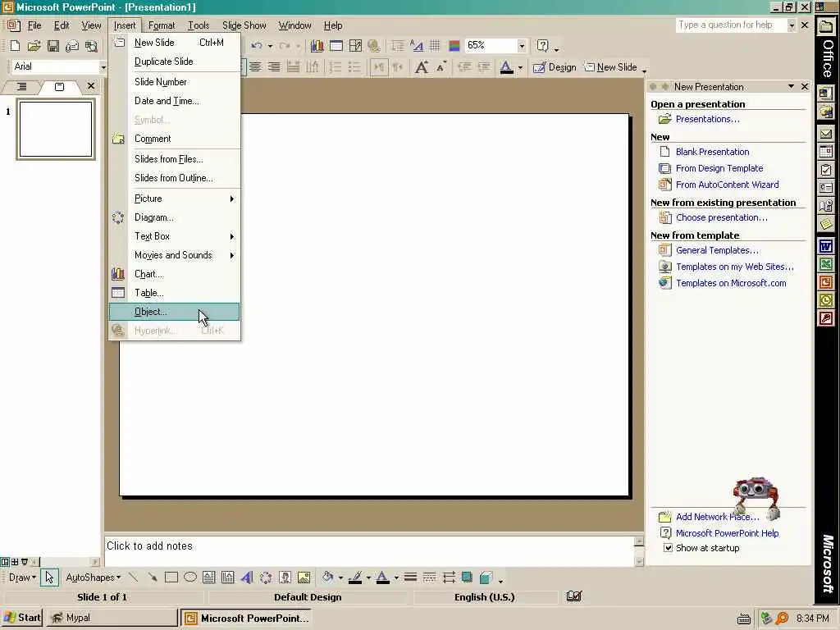Click From Design Template link

point(719,168)
